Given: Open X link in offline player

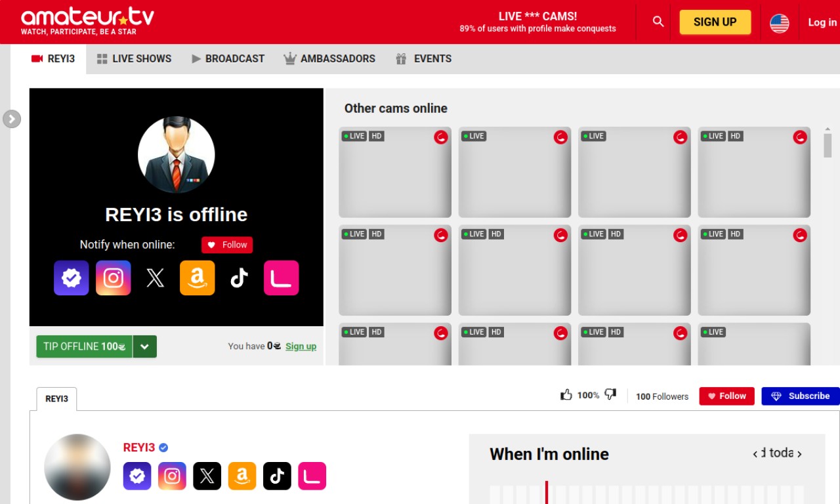Looking at the screenshot, I should click(x=156, y=278).
